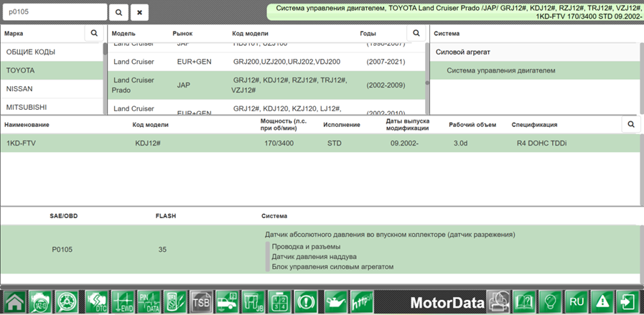Screen dimensions: 644x315
Task: Open the oil can fluids icon
Action: click(336, 302)
